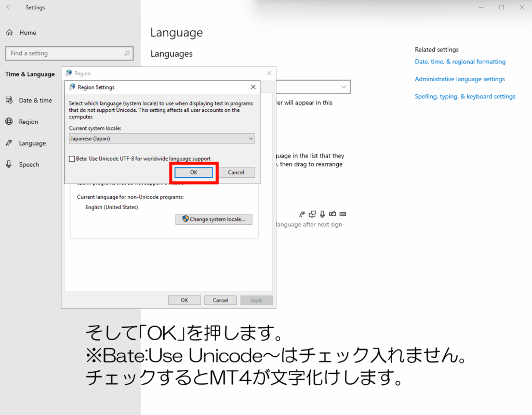This screenshot has width=532, height=415.
Task: Click the Home icon in the sidebar
Action: [9, 33]
